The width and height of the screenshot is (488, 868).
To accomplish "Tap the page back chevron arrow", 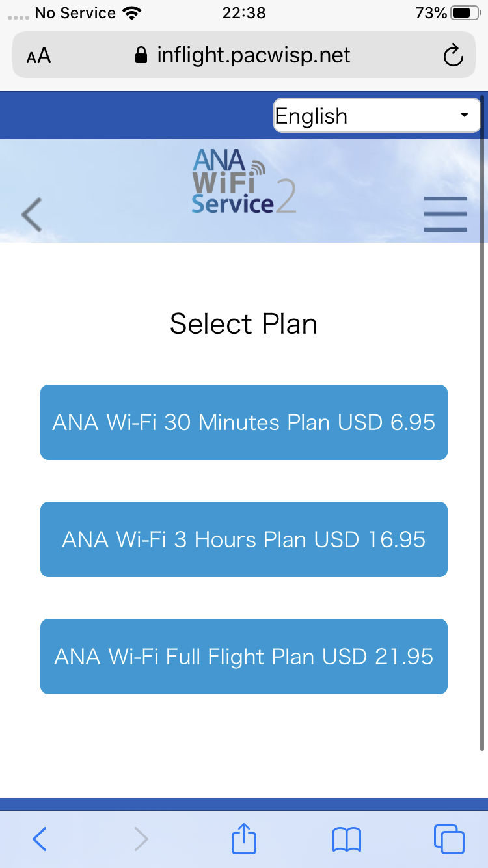I will [x=31, y=214].
